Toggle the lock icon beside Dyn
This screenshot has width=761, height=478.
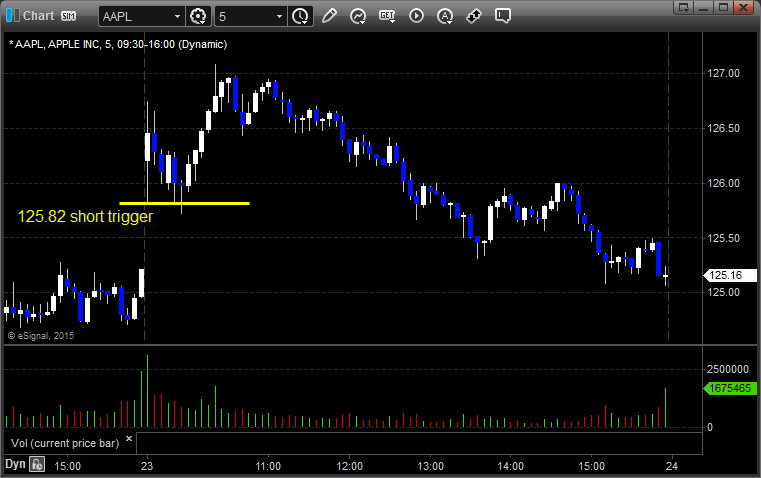point(37,464)
